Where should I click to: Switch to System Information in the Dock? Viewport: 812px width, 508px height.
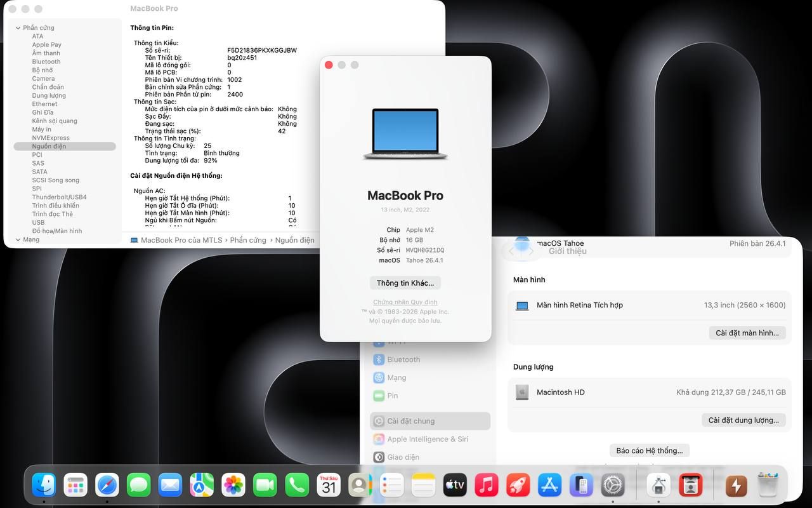(658, 486)
